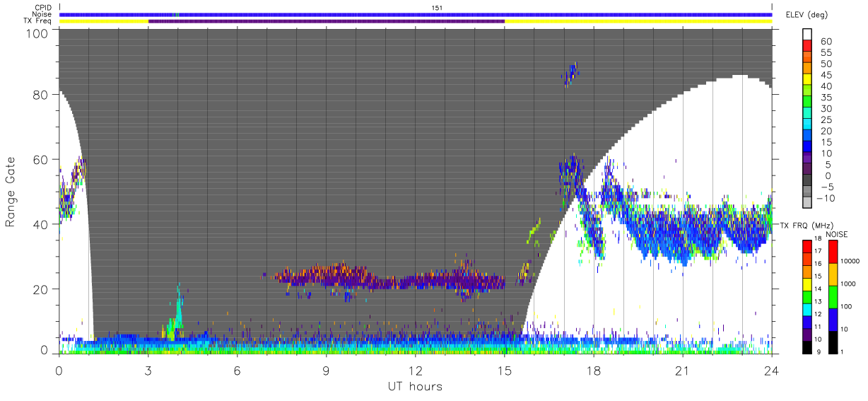Click the 'UT hours' x-axis label
This screenshot has height=401, width=868.
[414, 386]
